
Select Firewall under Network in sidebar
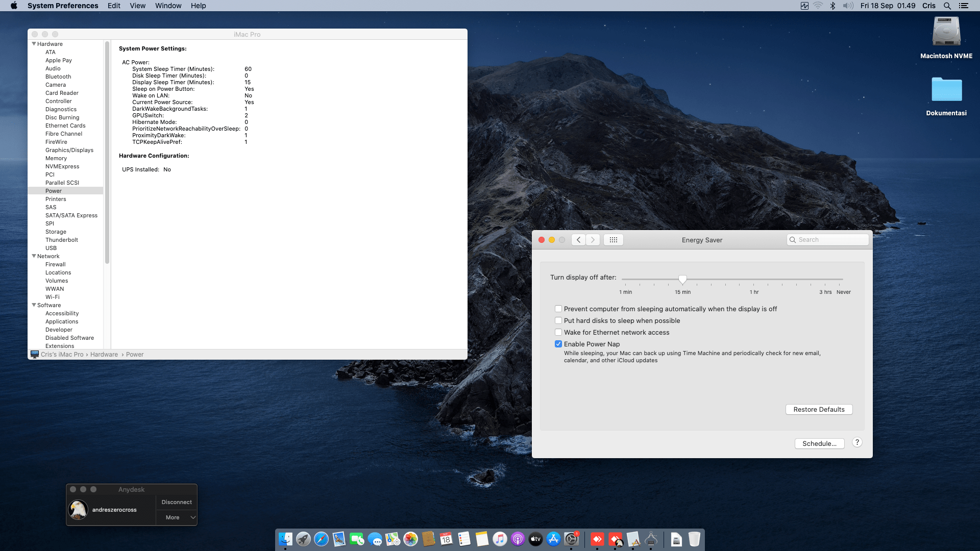point(56,264)
